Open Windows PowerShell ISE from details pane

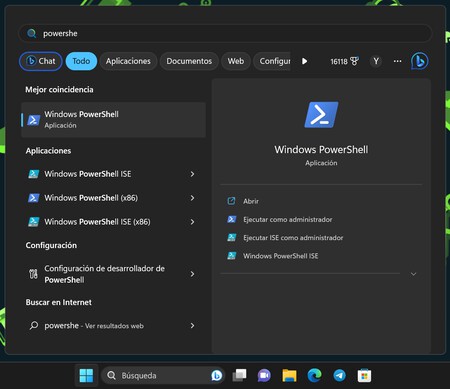[x=281, y=256]
